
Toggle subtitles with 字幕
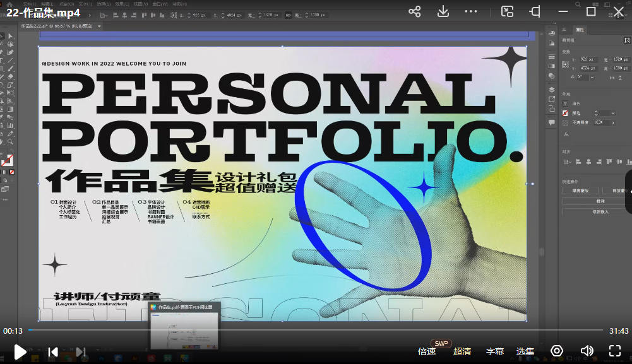(495, 351)
